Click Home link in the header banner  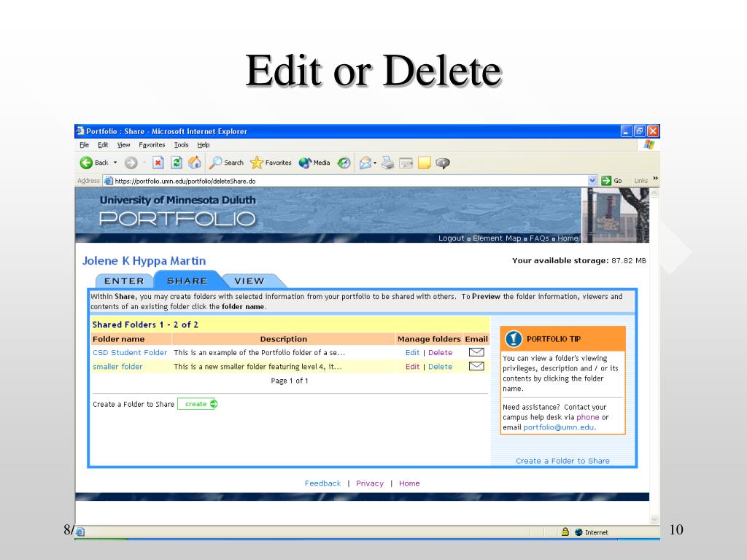click(x=568, y=238)
